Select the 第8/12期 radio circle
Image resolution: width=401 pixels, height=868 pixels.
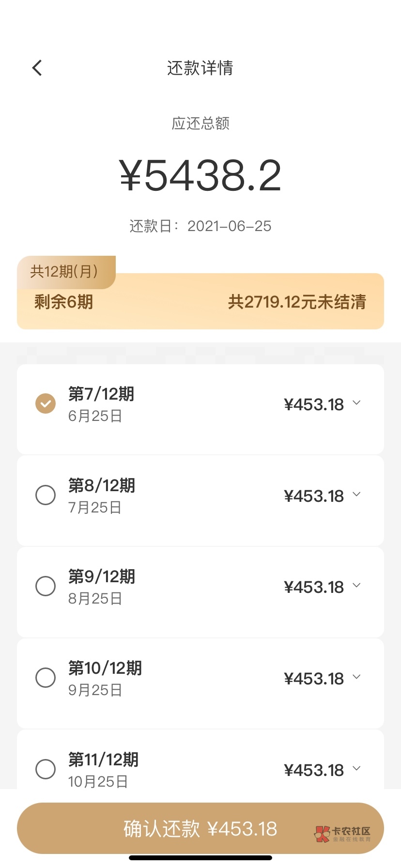coord(46,495)
